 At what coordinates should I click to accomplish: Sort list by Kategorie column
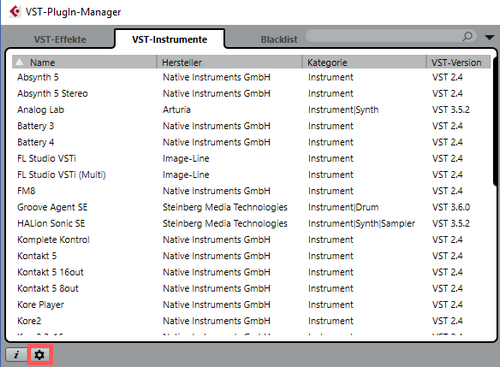coord(364,62)
